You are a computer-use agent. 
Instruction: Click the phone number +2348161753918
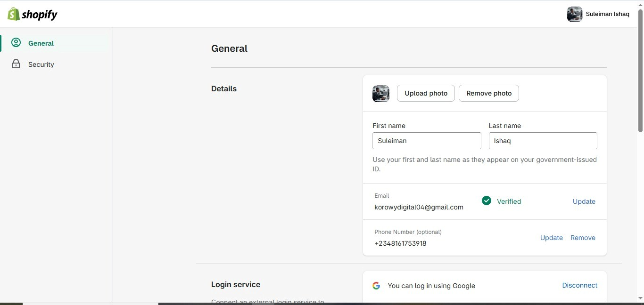400,243
